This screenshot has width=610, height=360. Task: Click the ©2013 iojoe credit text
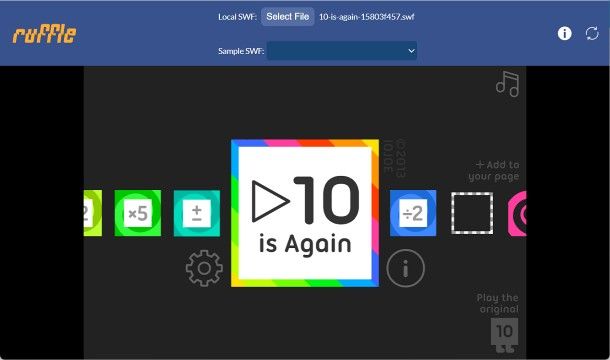pyautogui.click(x=395, y=158)
